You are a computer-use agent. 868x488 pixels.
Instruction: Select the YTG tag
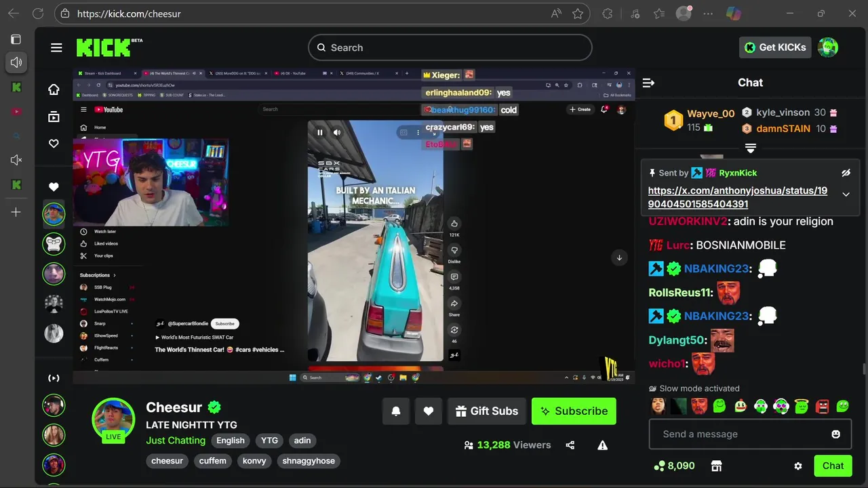pos(270,441)
